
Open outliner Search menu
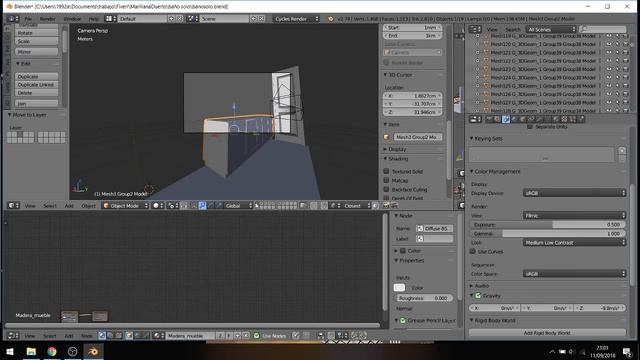[x=513, y=29]
